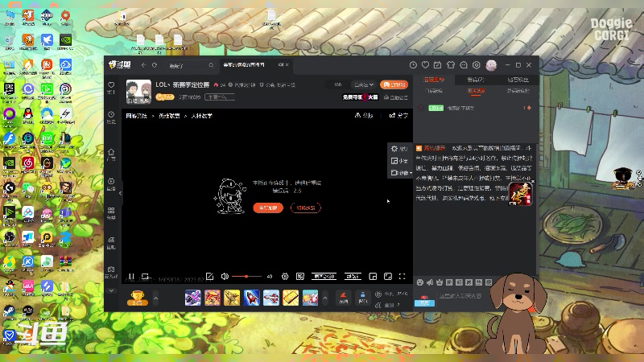Screen dimensions: 644x362
Task: Expand more gifts arrow in gift bar
Action: click(x=325, y=298)
